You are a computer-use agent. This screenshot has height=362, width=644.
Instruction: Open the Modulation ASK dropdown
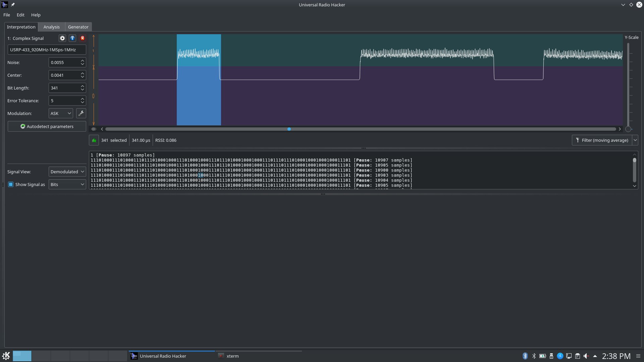(61, 113)
